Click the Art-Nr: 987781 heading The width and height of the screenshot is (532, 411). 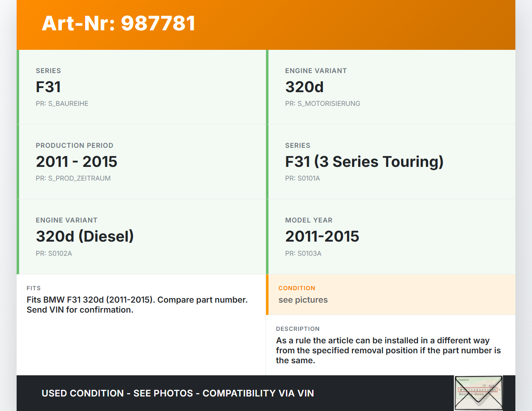click(118, 23)
